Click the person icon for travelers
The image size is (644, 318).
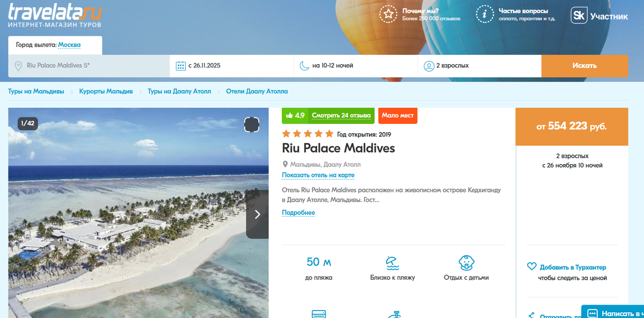(429, 66)
